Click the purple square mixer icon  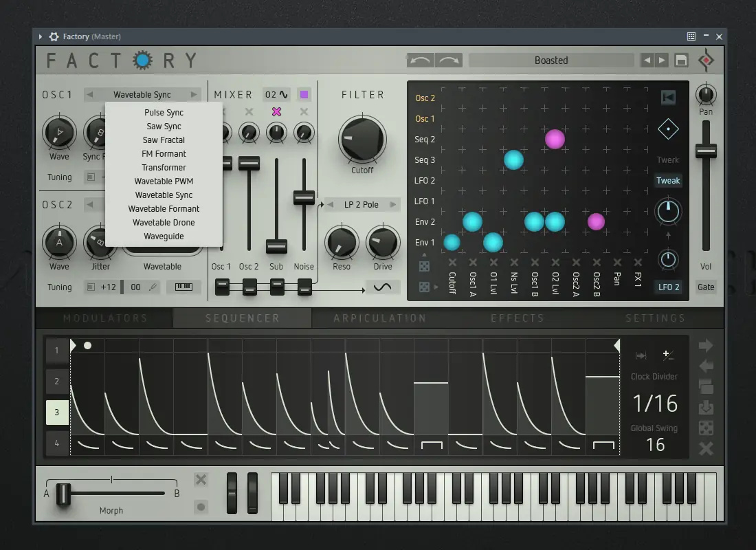coord(304,95)
